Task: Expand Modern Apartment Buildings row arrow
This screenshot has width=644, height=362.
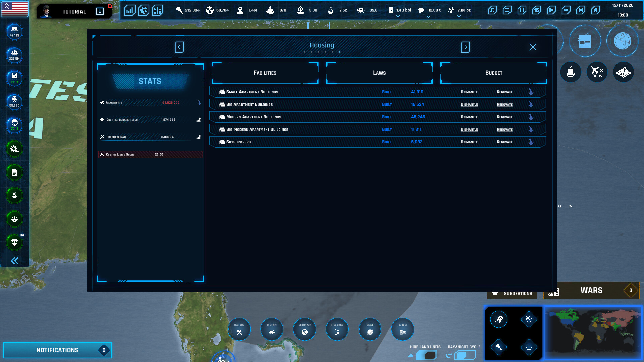Action: [531, 117]
